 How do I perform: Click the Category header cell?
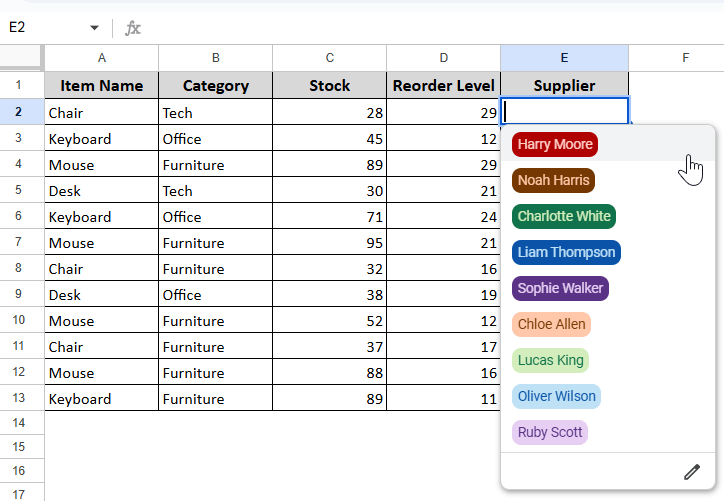click(x=216, y=85)
